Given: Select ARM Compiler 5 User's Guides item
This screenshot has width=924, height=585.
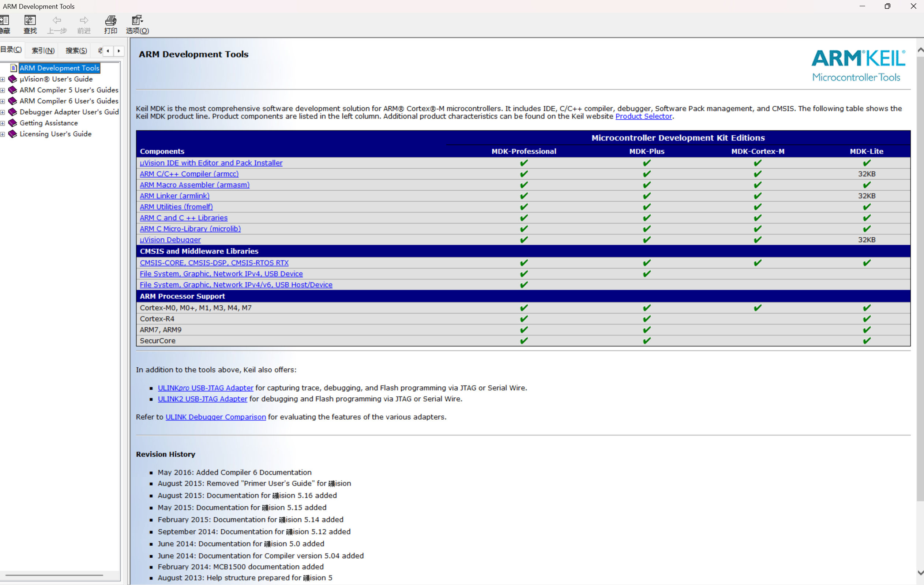Looking at the screenshot, I should (69, 90).
